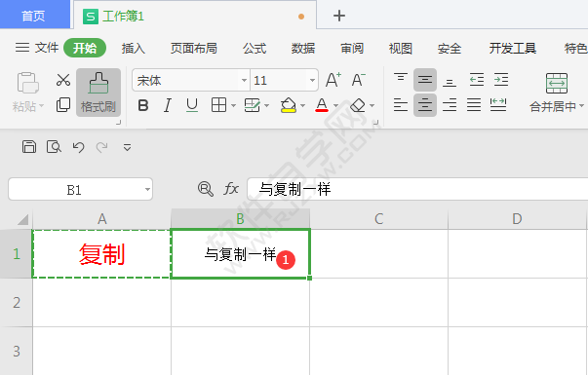Open paste options dropdown arrow
This screenshot has height=375, width=588.
point(41,106)
